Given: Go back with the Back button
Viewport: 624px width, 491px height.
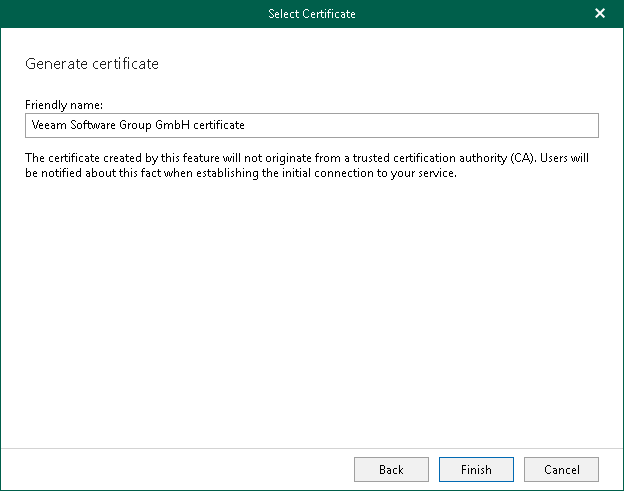Looking at the screenshot, I should 391,470.
